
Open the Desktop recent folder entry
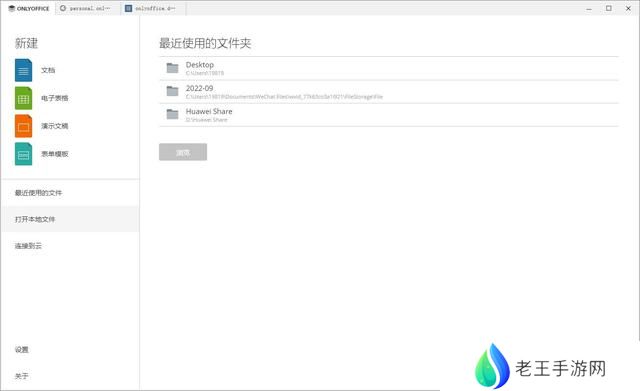(x=389, y=68)
